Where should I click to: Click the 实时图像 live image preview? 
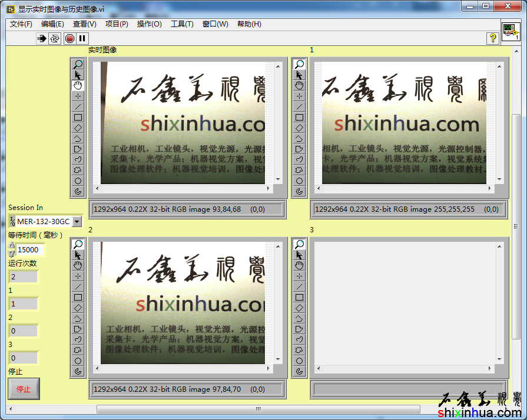[x=183, y=123]
